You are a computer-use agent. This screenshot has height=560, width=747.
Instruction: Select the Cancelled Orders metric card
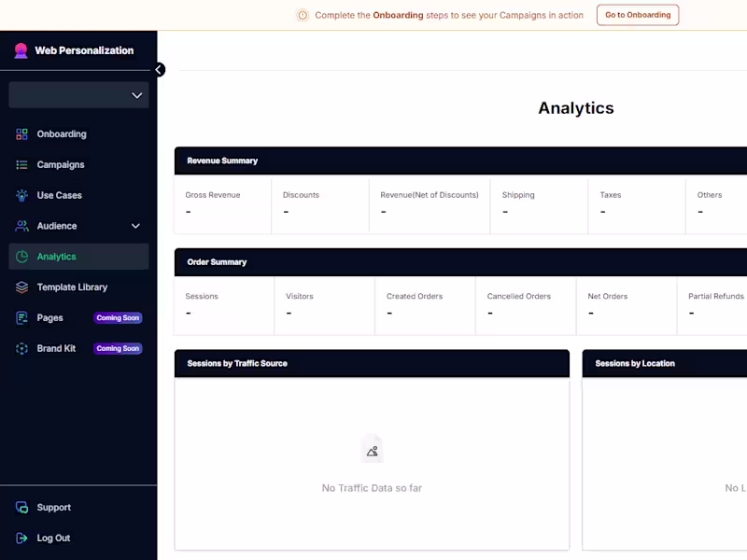click(x=526, y=306)
